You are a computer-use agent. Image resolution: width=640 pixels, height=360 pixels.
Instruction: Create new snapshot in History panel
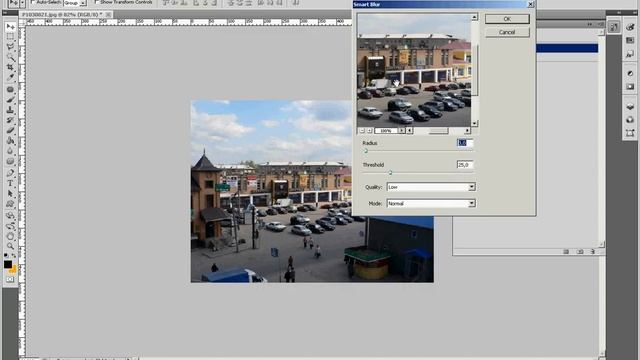580,251
